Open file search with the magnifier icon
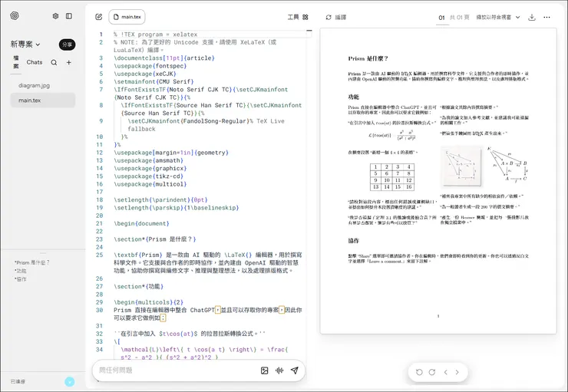The width and height of the screenshot is (568, 392). coord(54,62)
